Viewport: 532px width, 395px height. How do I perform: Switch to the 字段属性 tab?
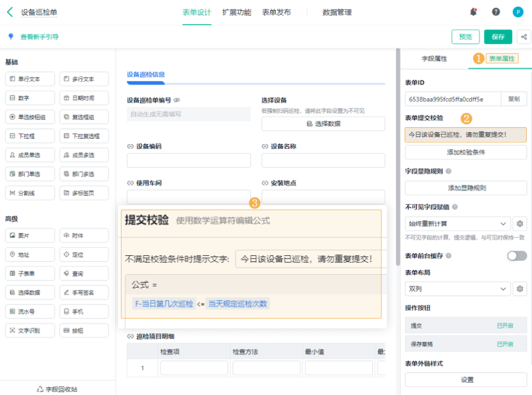[434, 58]
